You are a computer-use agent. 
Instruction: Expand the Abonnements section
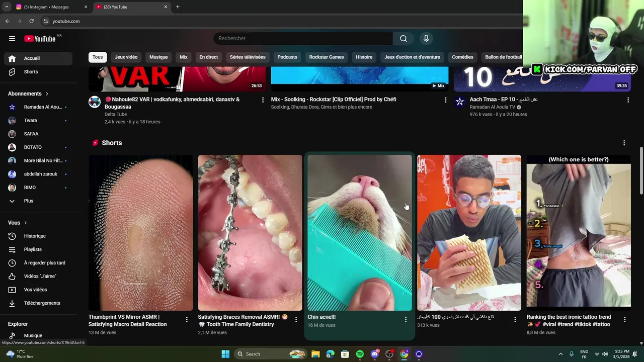[28, 94]
